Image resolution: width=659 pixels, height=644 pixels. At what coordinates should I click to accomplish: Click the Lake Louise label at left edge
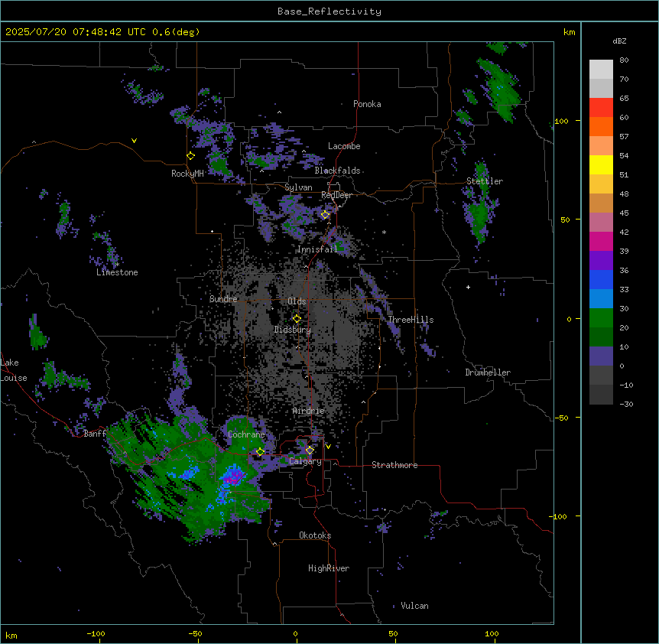13,370
